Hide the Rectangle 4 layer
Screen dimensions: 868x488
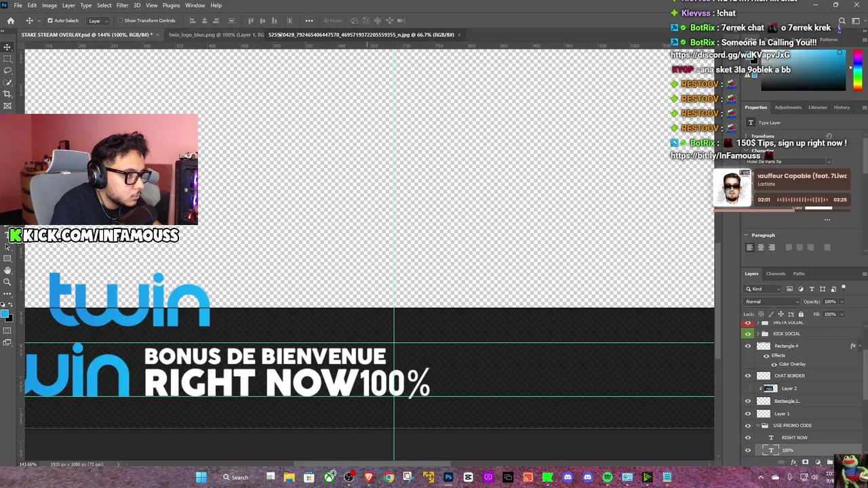coord(748,346)
